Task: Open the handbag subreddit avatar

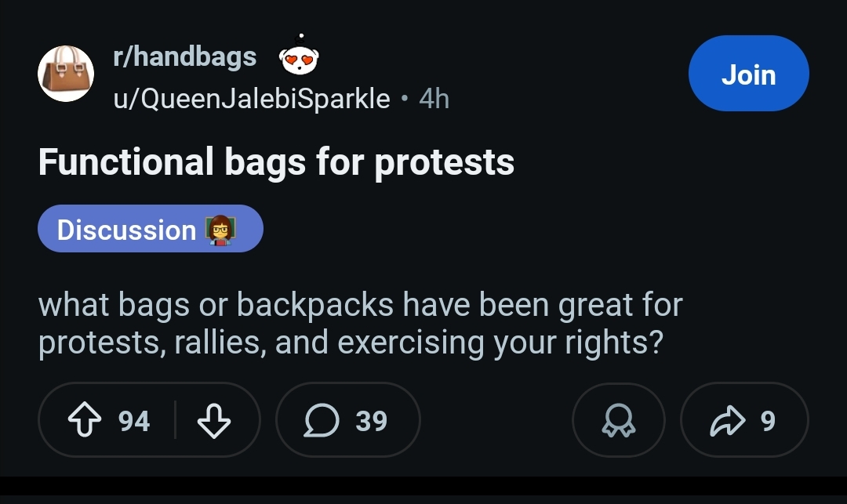Action: 66,74
